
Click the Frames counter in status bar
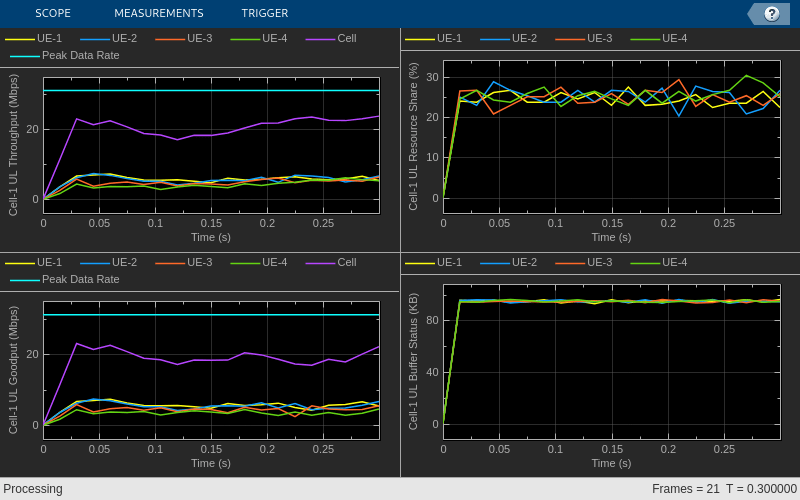[x=685, y=489]
